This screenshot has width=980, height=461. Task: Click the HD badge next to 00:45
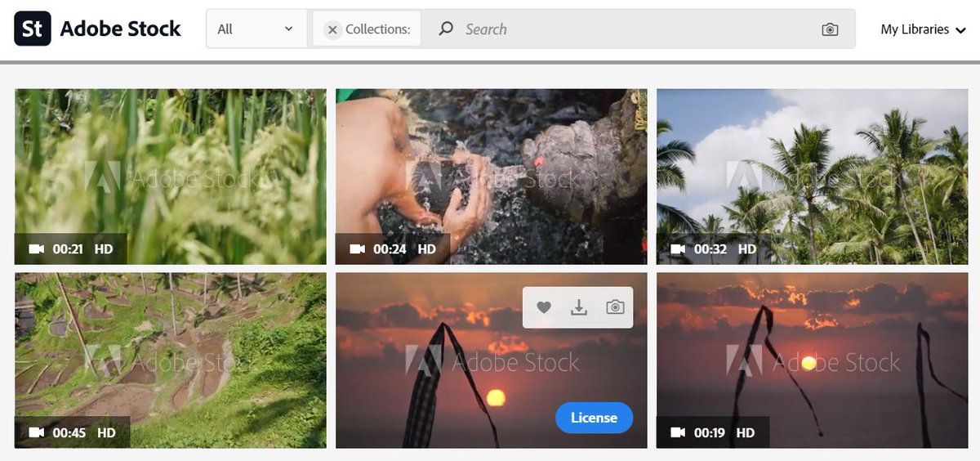click(106, 432)
